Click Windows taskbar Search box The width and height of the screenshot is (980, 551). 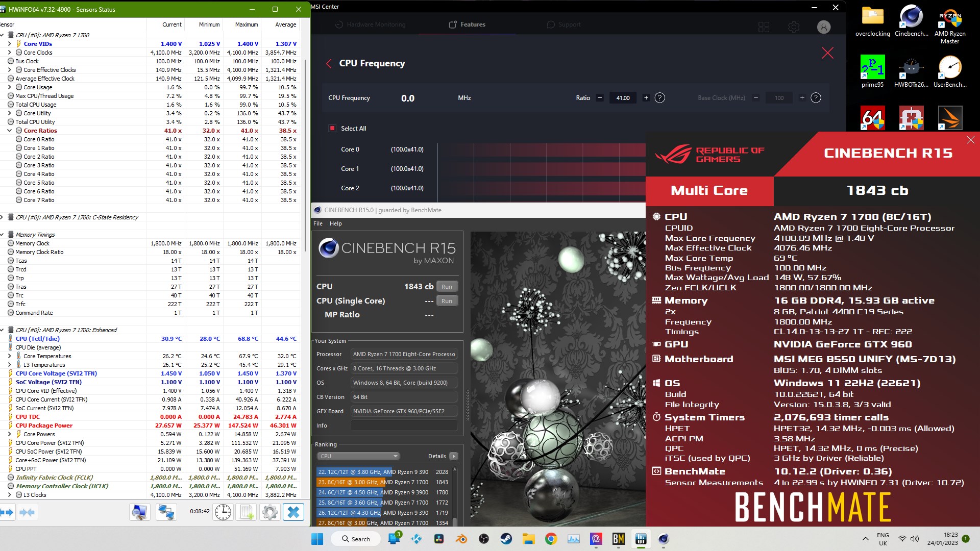click(355, 539)
